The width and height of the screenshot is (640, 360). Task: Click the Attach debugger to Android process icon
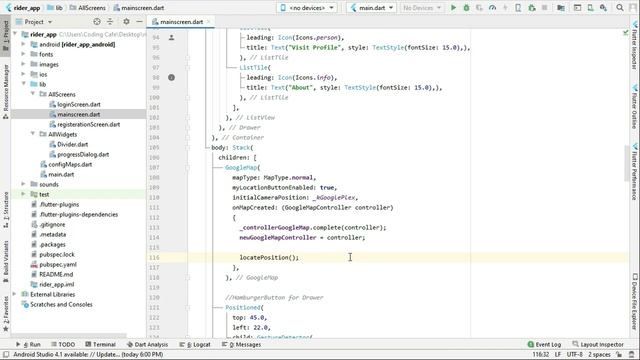(531, 8)
